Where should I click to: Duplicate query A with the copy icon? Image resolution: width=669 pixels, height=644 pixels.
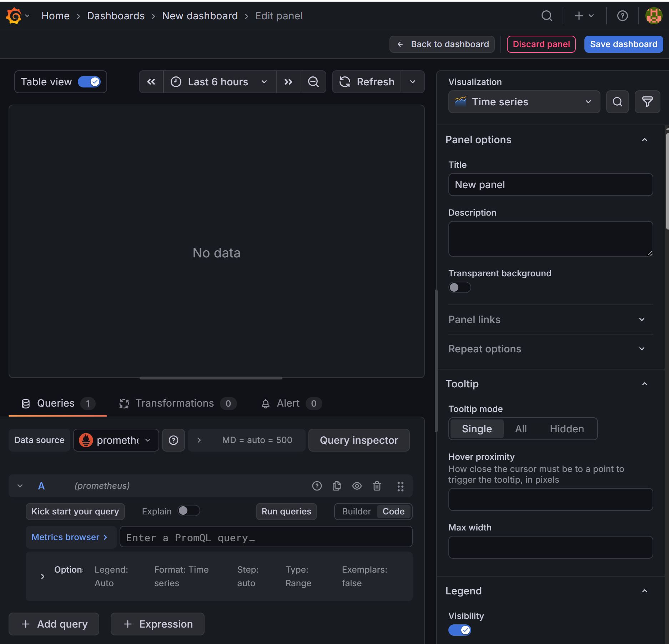[337, 486]
